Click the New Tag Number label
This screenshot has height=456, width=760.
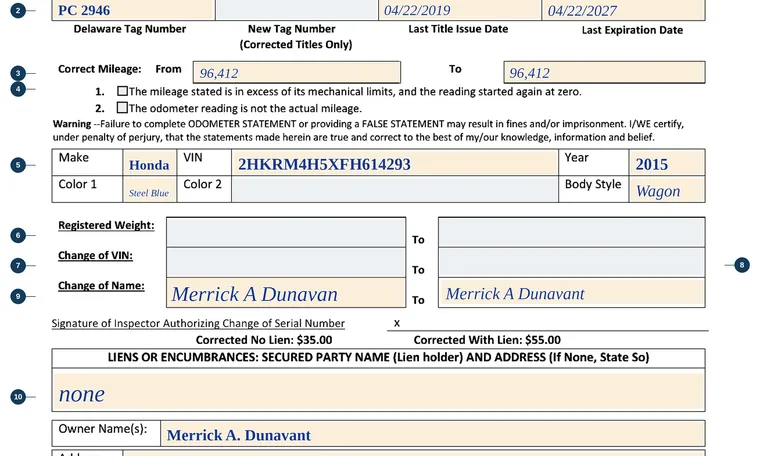291,29
